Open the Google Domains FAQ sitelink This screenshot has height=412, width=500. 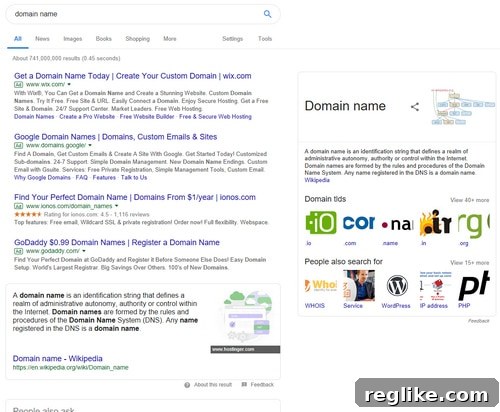82,178
